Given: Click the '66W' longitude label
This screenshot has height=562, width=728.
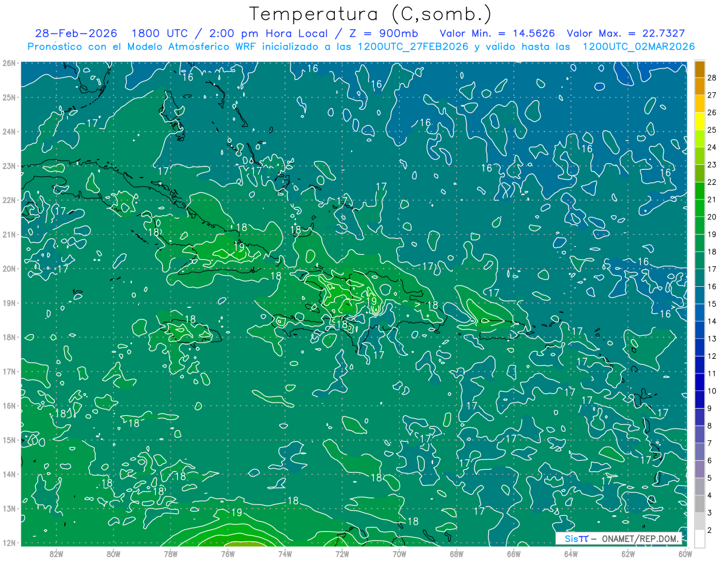Looking at the screenshot, I should pyautogui.click(x=514, y=554).
